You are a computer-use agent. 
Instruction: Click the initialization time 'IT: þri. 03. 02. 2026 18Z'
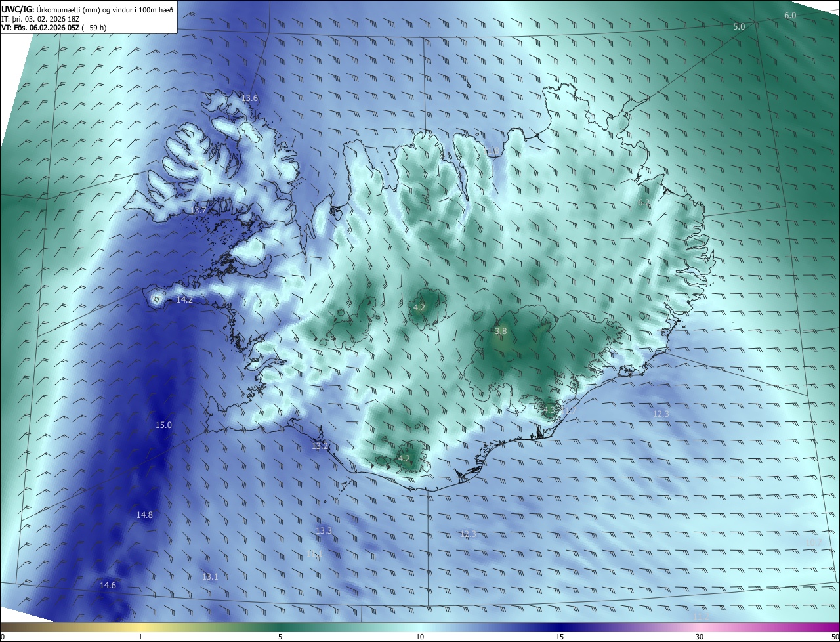click(x=41, y=18)
